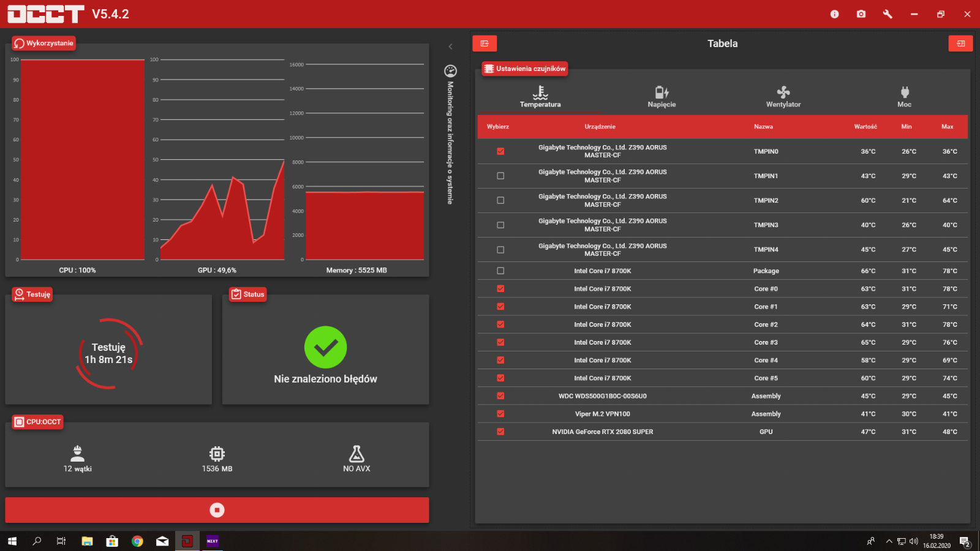Click 'Nie znaleziono błędów' text

pyautogui.click(x=326, y=379)
